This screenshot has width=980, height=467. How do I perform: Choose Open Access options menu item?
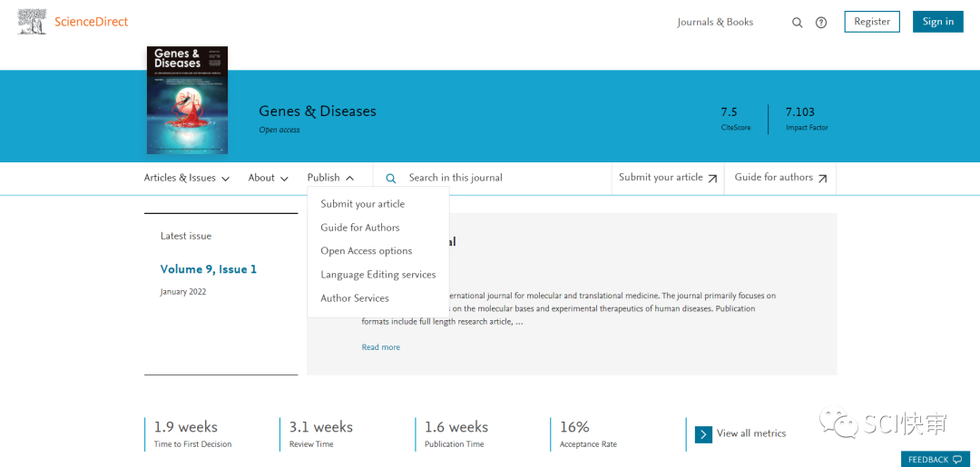pos(366,251)
